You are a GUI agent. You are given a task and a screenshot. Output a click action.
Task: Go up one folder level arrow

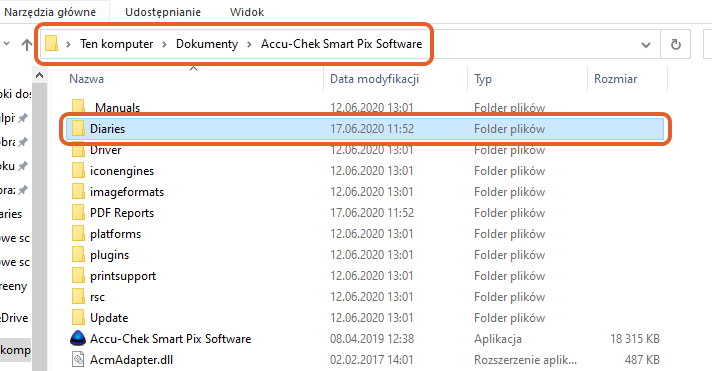pyautogui.click(x=27, y=44)
